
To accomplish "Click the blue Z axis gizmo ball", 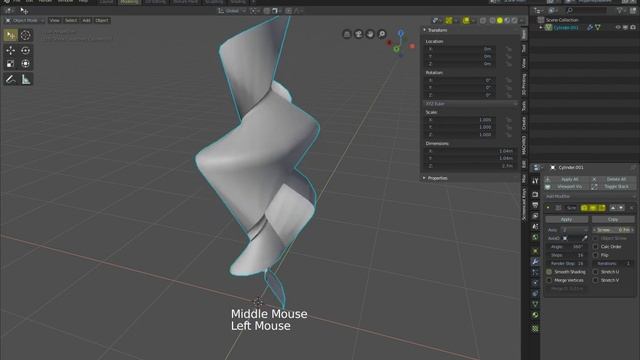I will click(x=400, y=33).
